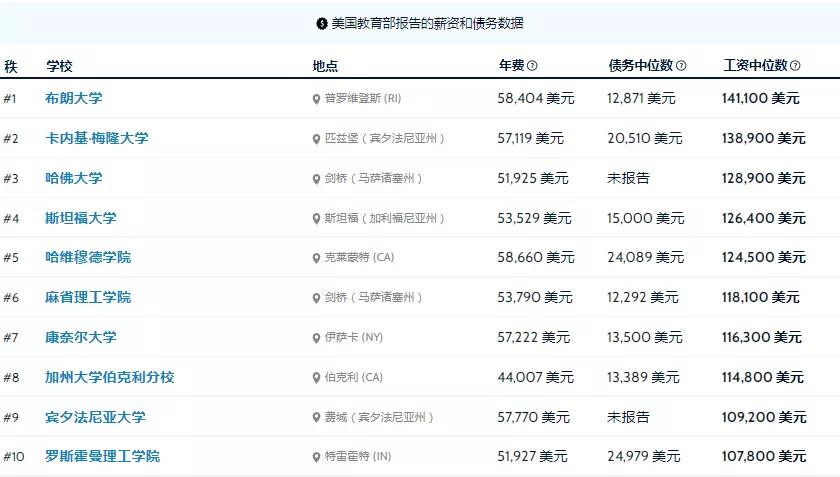
Task: Click the location pin for 斯坦福 (加利福尼亚州)
Action: click(x=316, y=219)
